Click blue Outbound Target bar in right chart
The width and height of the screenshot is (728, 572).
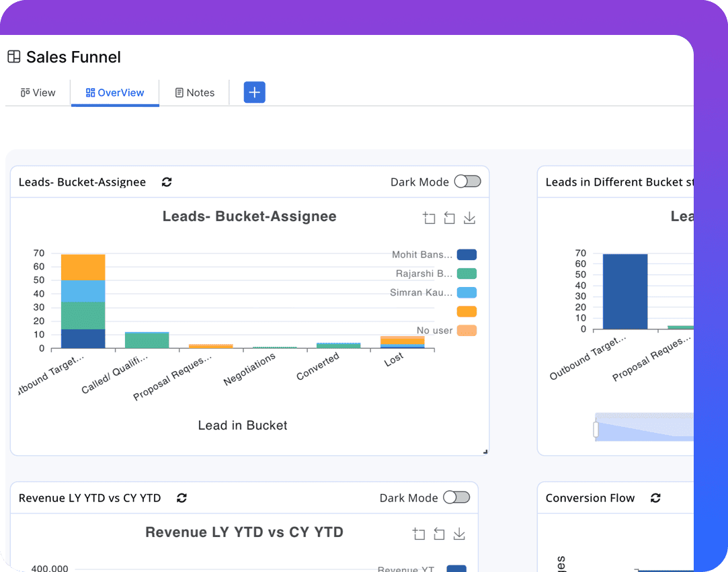pyautogui.click(x=625, y=292)
